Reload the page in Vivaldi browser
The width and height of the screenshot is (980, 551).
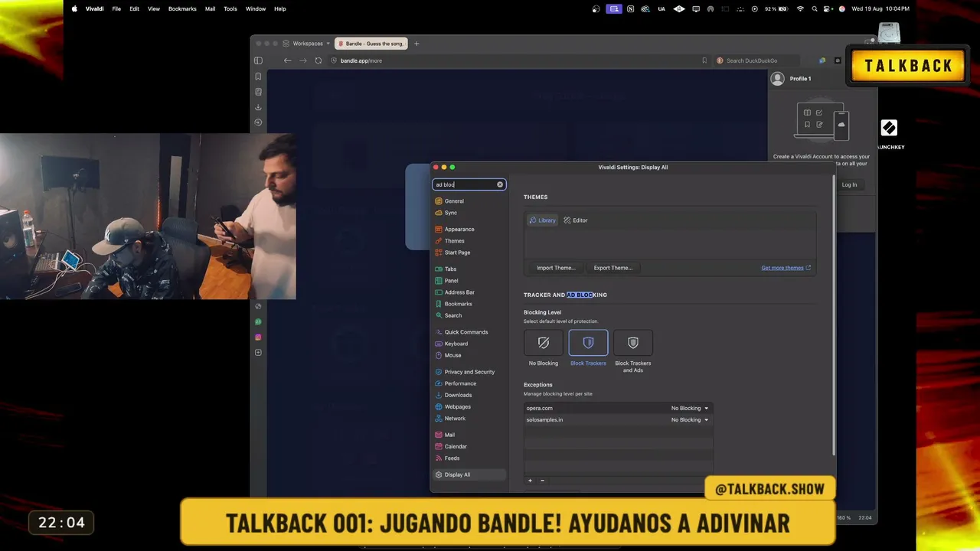click(318, 60)
